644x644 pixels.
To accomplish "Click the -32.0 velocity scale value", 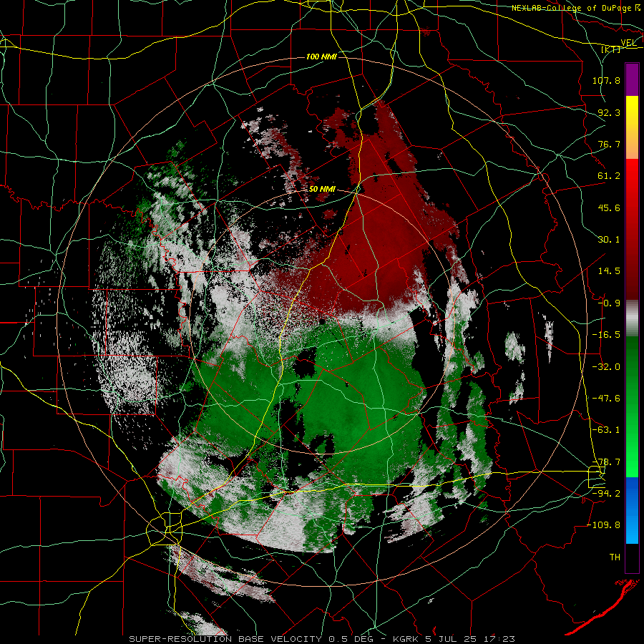I will coord(606,367).
